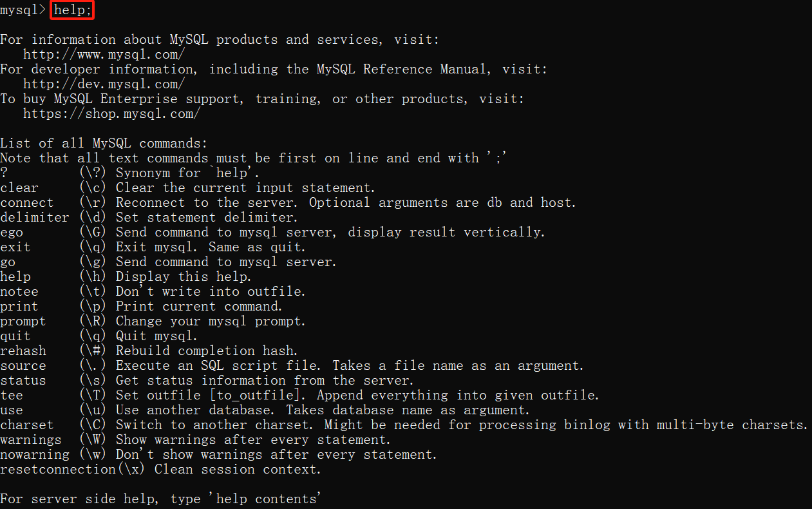Click the 'prompt' command entry
The width and height of the screenshot is (812, 509).
pyautogui.click(x=23, y=322)
